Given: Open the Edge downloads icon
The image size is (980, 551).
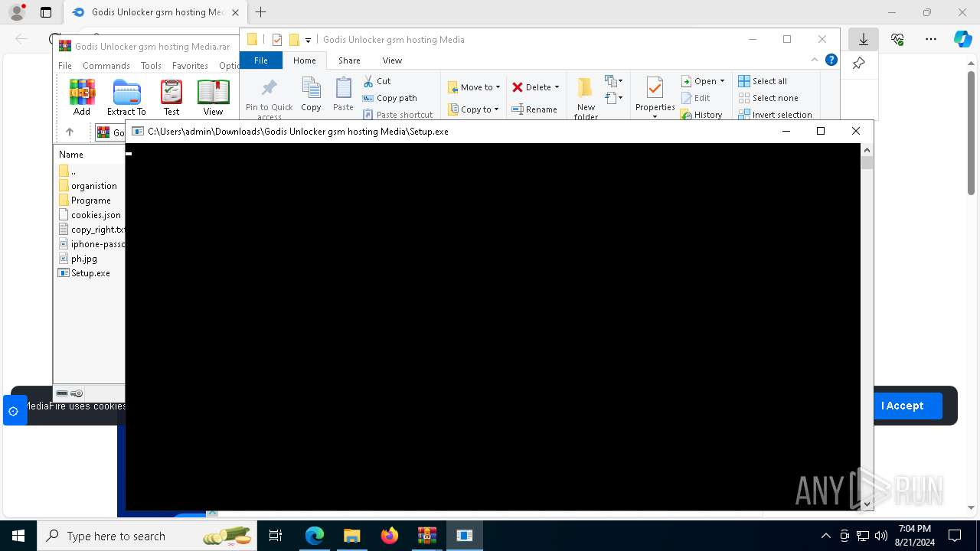Looking at the screenshot, I should click(x=864, y=39).
